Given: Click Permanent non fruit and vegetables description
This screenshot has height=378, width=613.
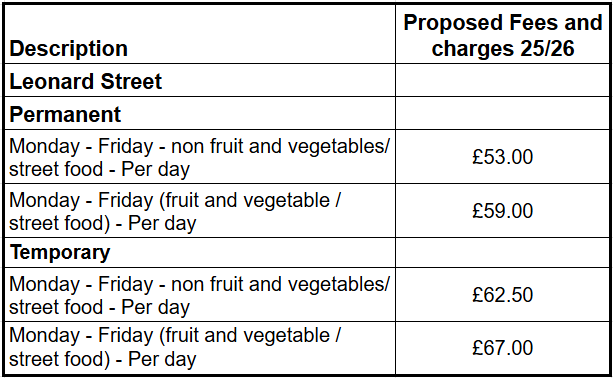Looking at the screenshot, I should (x=200, y=156).
